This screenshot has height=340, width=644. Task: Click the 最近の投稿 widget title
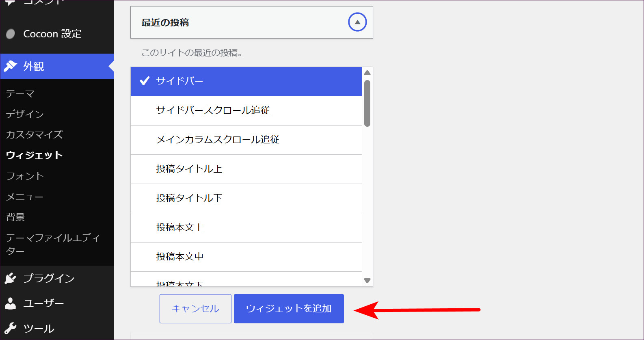tap(165, 23)
